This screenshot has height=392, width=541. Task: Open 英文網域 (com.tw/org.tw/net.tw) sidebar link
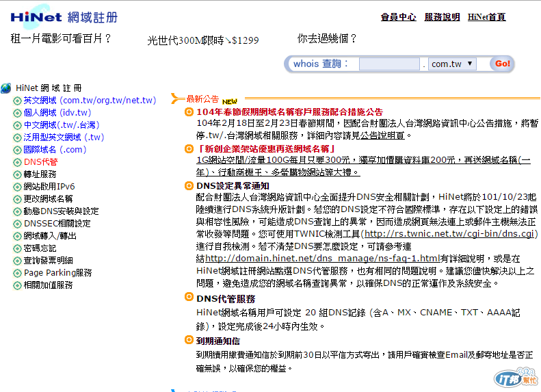tap(90, 101)
